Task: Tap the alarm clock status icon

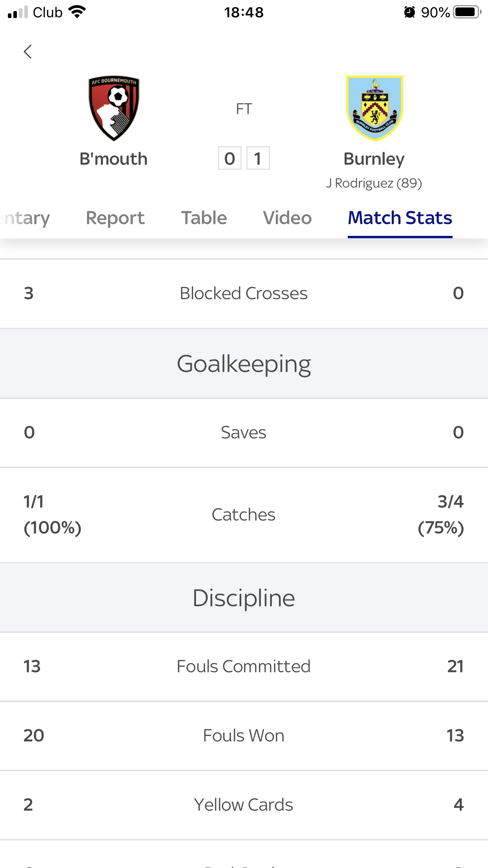Action: point(409,12)
